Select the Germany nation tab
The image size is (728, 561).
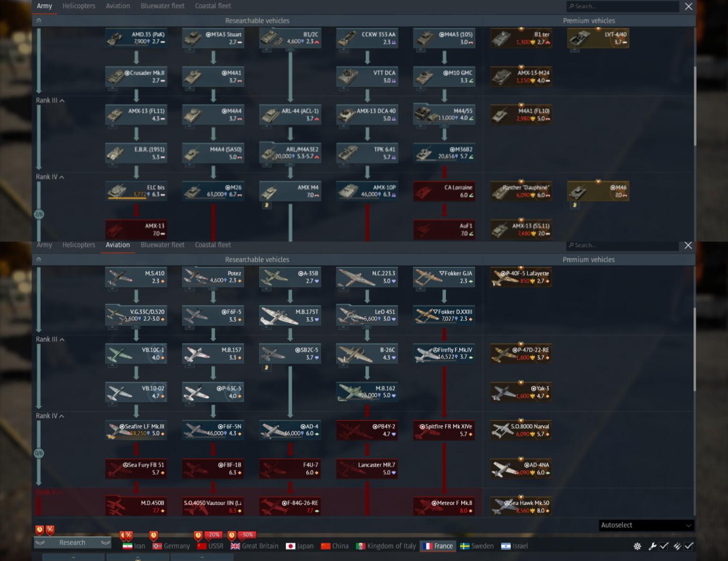tap(171, 546)
